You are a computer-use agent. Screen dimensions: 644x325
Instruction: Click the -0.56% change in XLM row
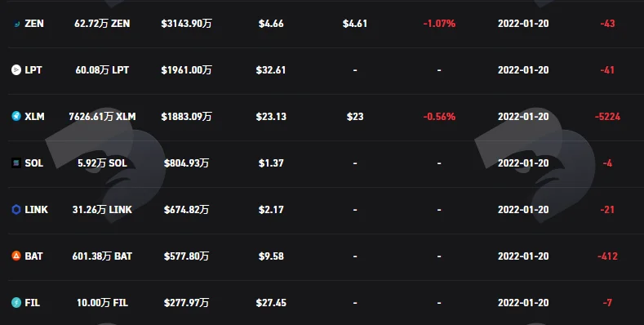(439, 117)
